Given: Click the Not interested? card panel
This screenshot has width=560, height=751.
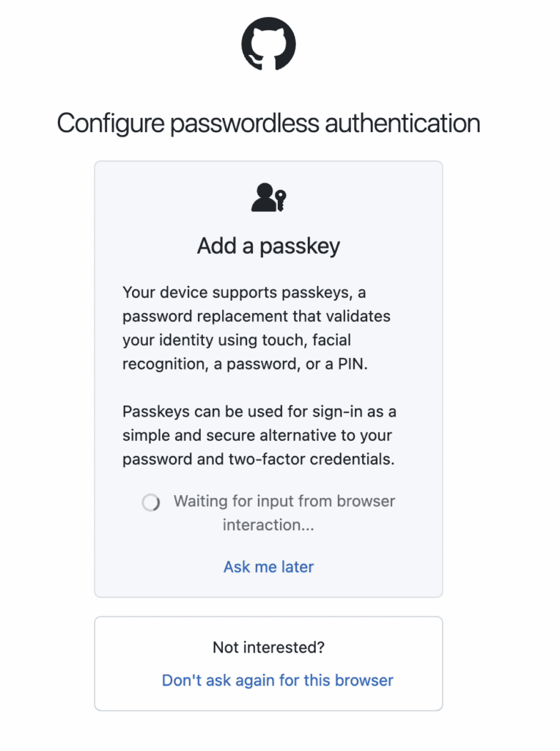Looking at the screenshot, I should (268, 664).
